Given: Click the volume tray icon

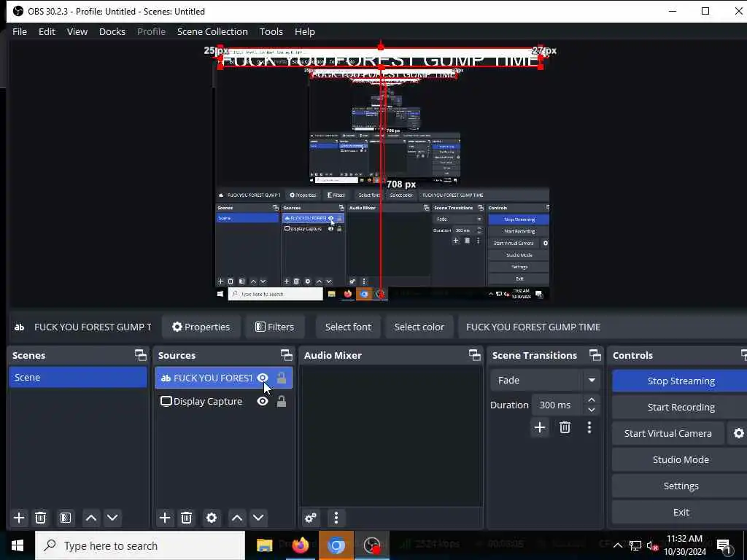Looking at the screenshot, I should pyautogui.click(x=652, y=546).
